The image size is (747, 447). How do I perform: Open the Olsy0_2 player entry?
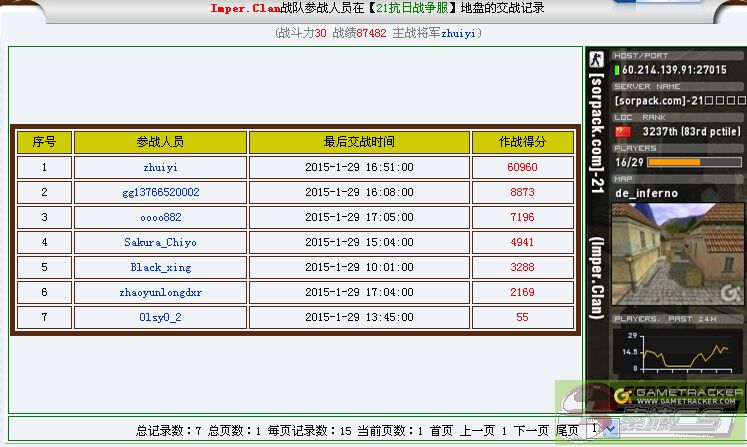coord(160,318)
